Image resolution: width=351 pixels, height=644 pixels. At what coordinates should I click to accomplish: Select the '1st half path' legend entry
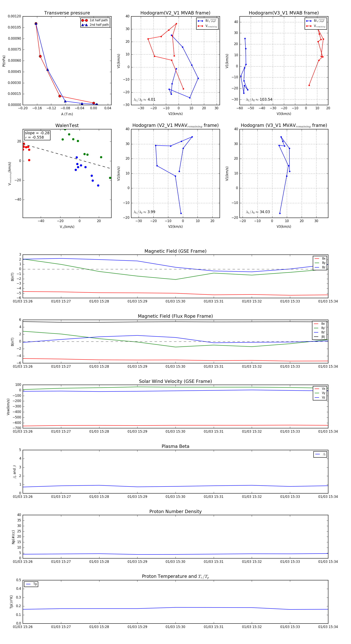[x=95, y=20]
